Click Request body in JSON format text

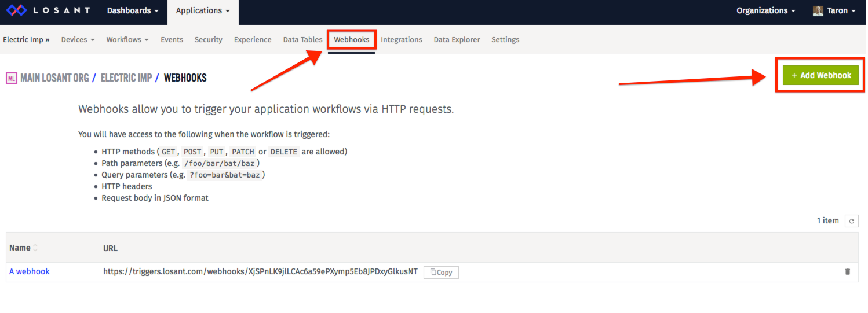pyautogui.click(x=155, y=198)
